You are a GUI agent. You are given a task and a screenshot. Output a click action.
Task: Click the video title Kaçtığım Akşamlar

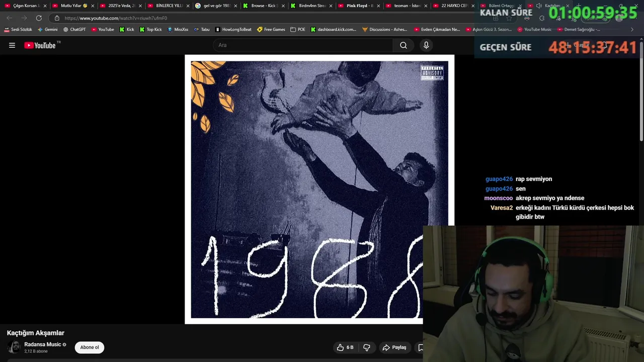[x=36, y=333]
